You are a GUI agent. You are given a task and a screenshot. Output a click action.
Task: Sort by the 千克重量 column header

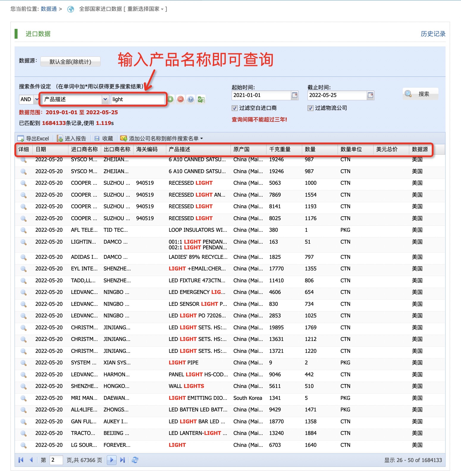280,149
